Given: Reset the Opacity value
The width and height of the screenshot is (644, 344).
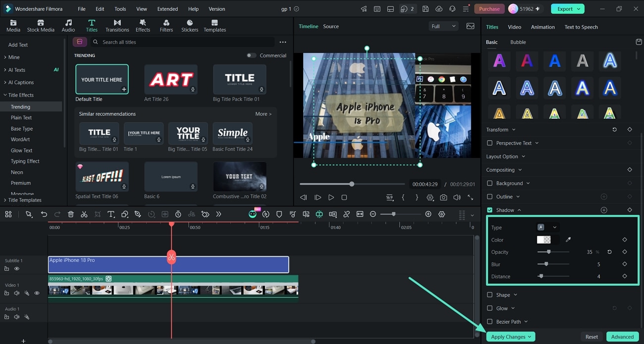Looking at the screenshot, I should click(x=609, y=252).
